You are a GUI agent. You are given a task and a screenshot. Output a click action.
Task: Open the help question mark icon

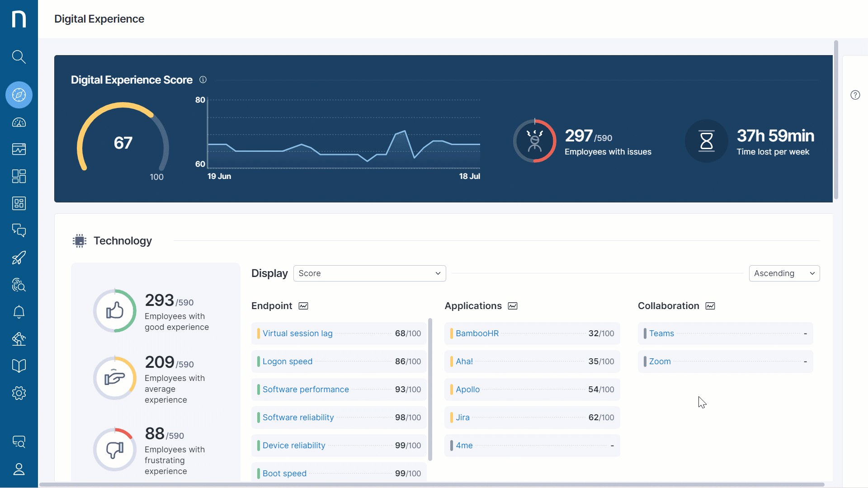855,95
